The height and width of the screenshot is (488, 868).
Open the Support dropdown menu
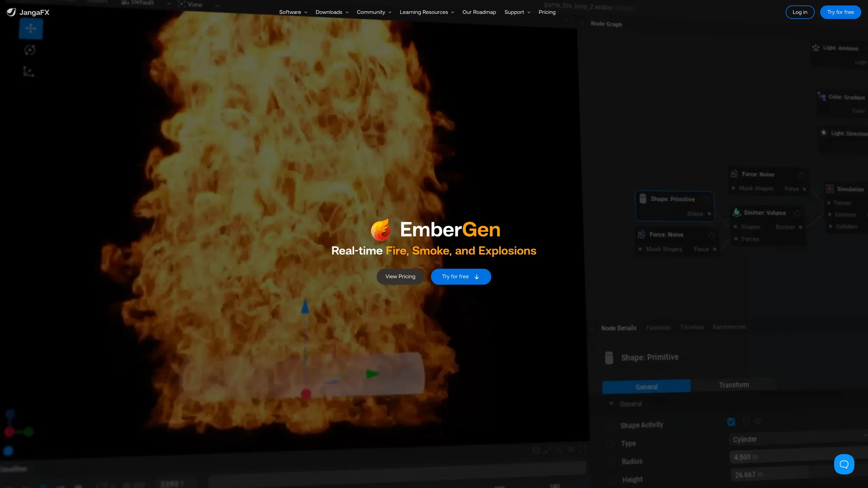point(517,12)
